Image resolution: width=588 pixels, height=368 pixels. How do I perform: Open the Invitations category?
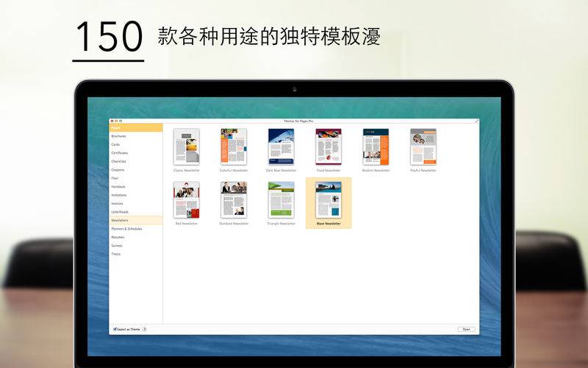tap(136, 195)
